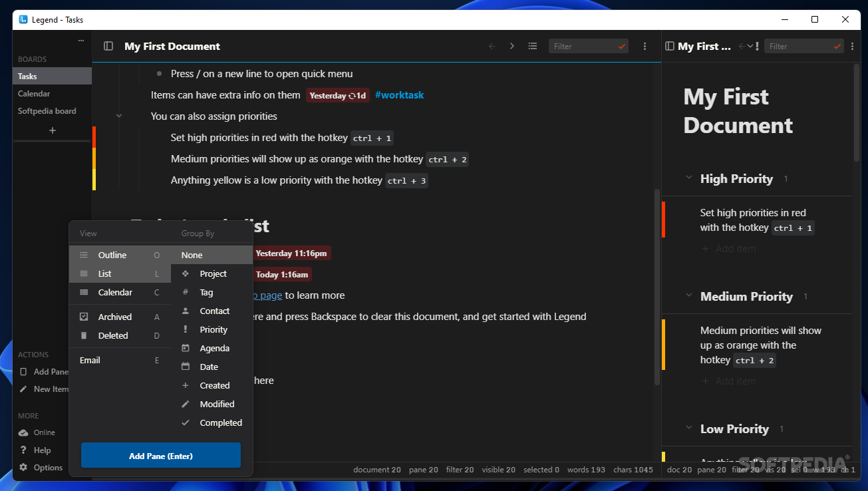Click the 'chars 1045' status bar entry
The width and height of the screenshot is (868, 491).
tap(633, 470)
